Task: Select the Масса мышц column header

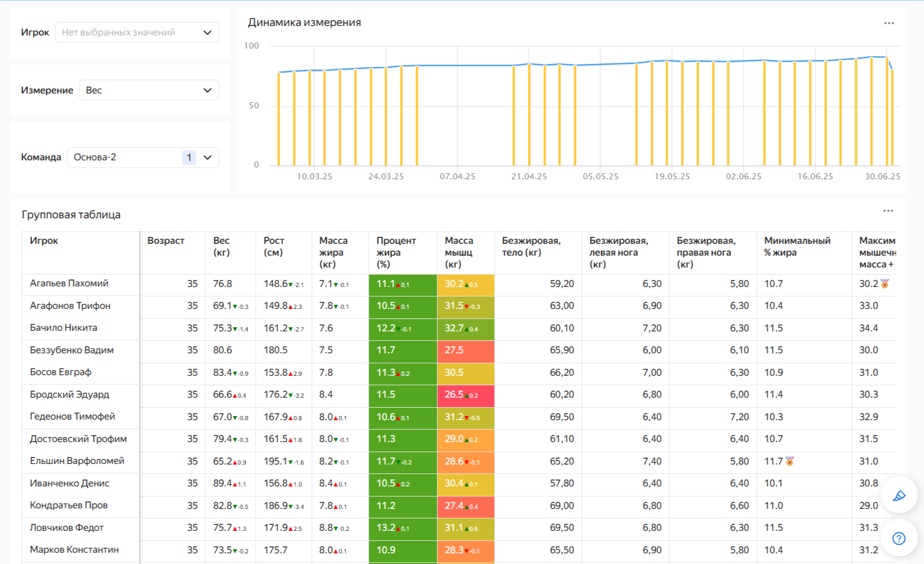Action: [459, 252]
